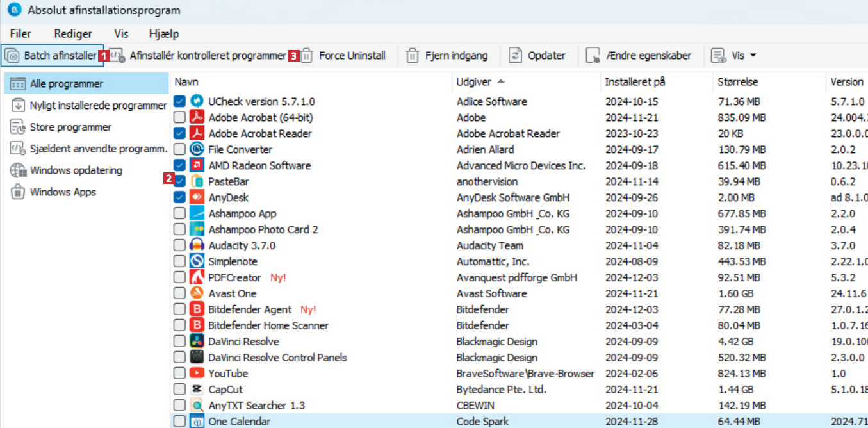Image resolution: width=868 pixels, height=428 pixels.
Task: Click the File Converter program icon
Action: (197, 149)
